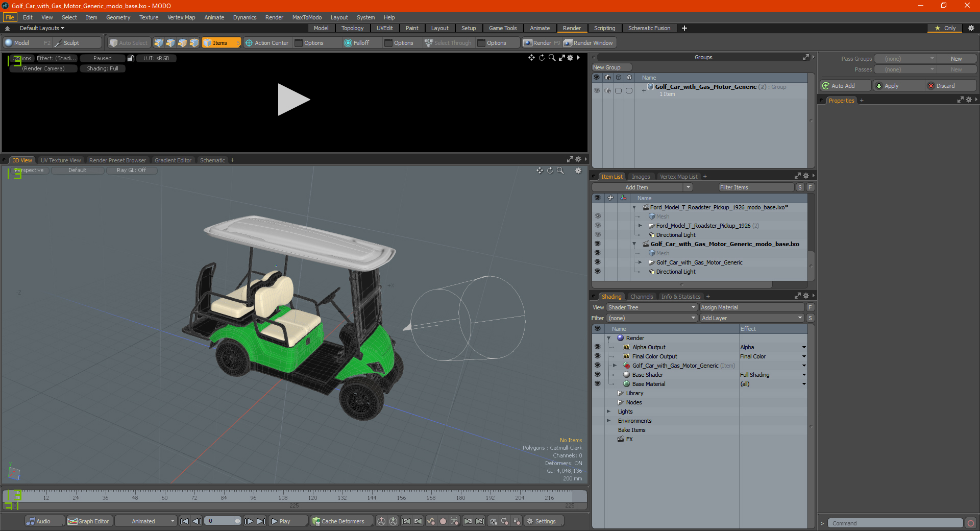980x531 pixels.
Task: Click the 3D viewport rotate icon
Action: [x=550, y=171]
